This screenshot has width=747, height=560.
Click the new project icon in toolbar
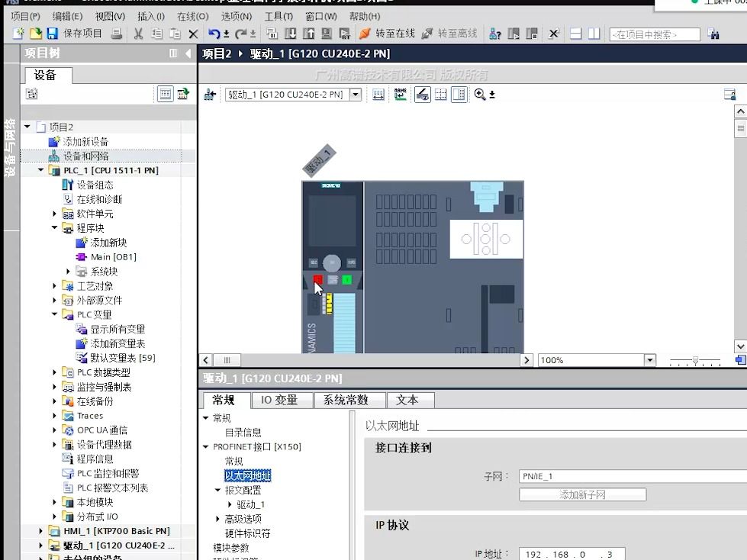18,34
